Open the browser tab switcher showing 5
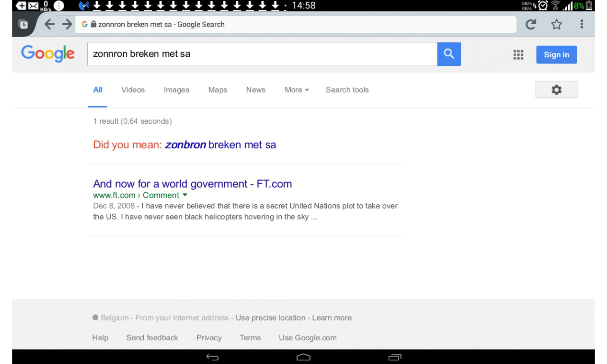The height and width of the screenshot is (364, 607). (23, 25)
